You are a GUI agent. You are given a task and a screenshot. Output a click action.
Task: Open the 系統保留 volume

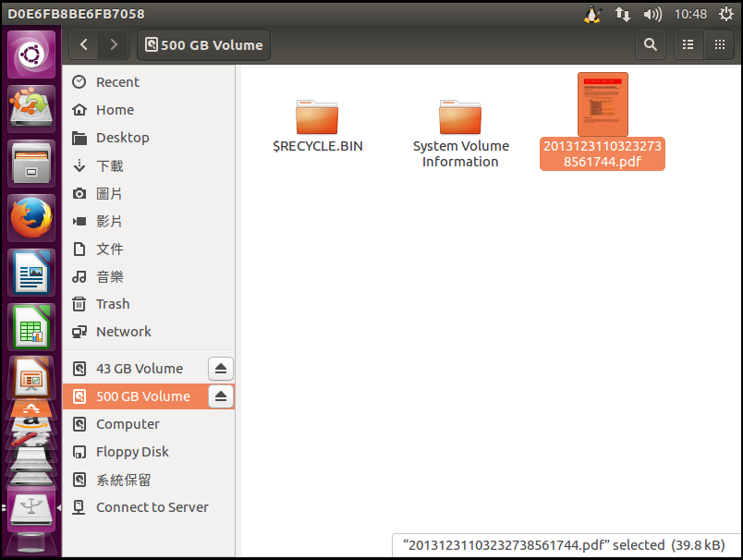148,480
